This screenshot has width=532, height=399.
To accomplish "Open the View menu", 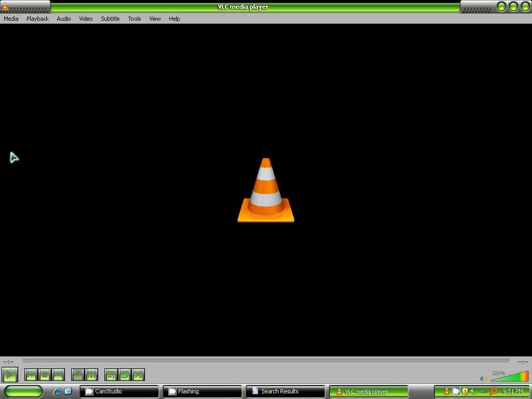I will (155, 19).
